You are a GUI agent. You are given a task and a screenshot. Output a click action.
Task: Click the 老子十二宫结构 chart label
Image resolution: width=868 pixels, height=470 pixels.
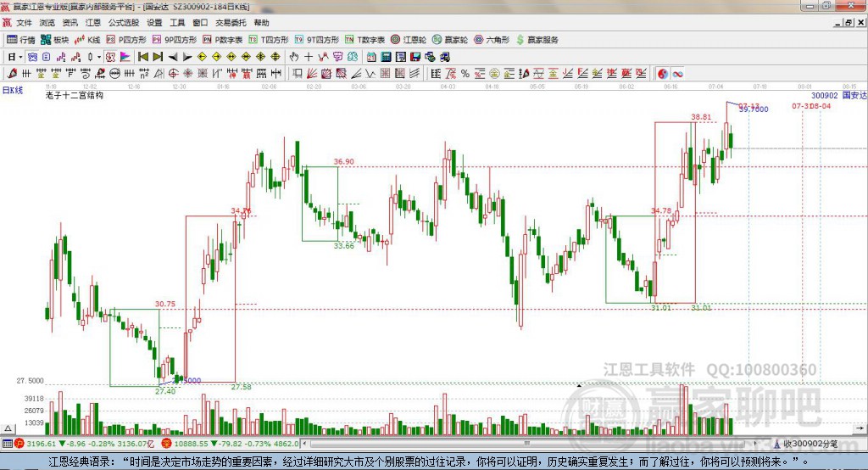coord(75,95)
